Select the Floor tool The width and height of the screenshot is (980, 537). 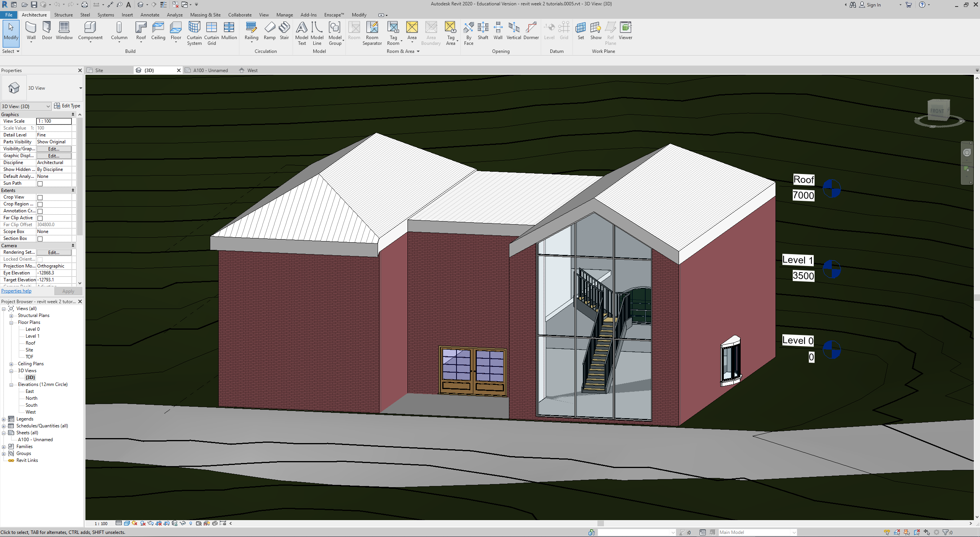176,31
